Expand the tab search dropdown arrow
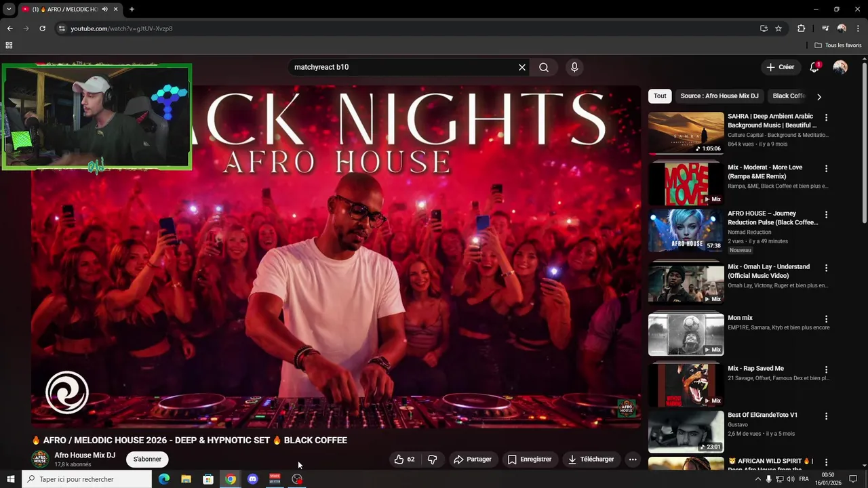Image resolution: width=868 pixels, height=488 pixels. click(9, 9)
